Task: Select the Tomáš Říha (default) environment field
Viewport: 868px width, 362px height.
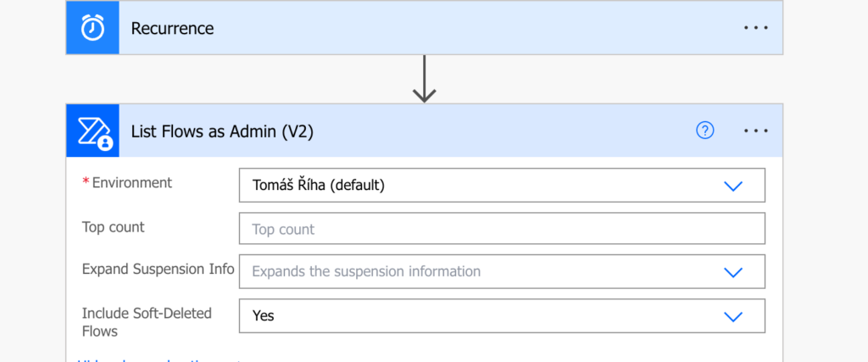Action: [x=502, y=185]
